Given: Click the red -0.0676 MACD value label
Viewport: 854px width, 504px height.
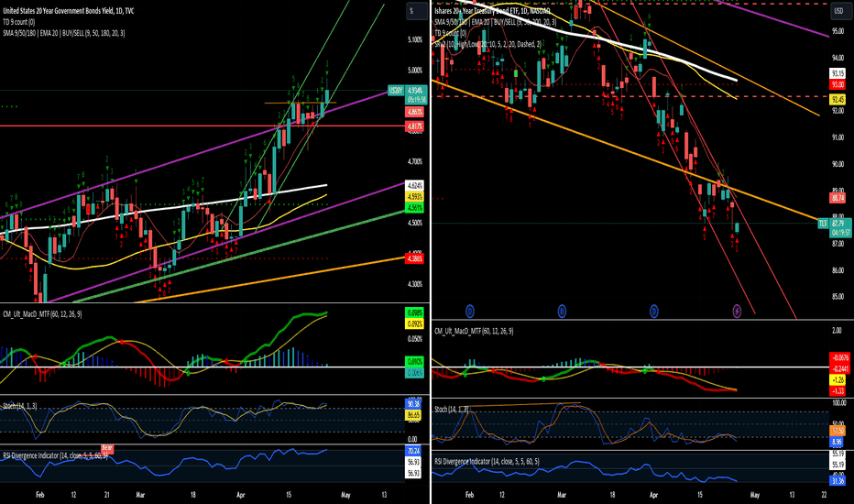Looking at the screenshot, I should coord(839,357).
